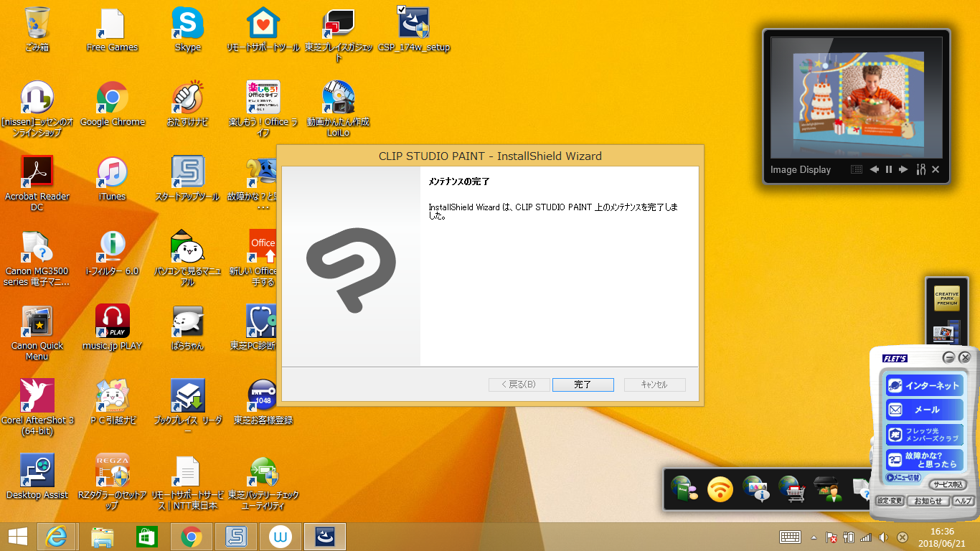This screenshot has height=551, width=980.
Task: Open メール in the FLET'S widget
Action: point(924,410)
